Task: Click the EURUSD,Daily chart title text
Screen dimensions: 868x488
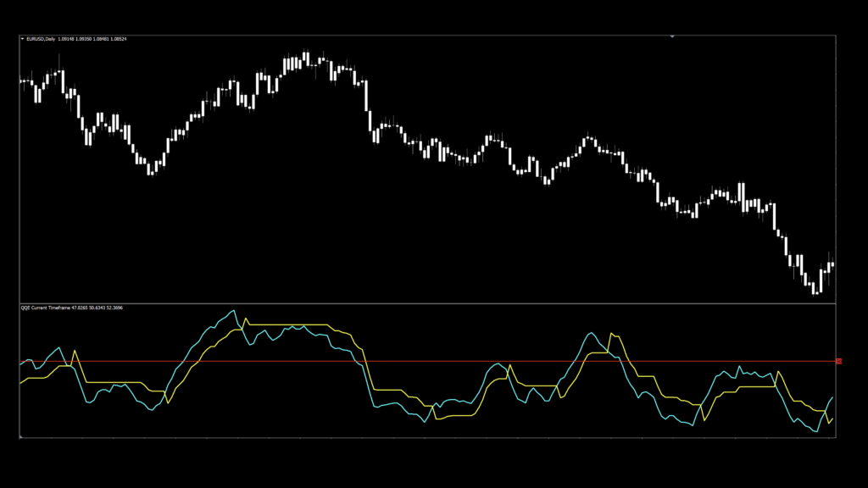Action: [42, 38]
